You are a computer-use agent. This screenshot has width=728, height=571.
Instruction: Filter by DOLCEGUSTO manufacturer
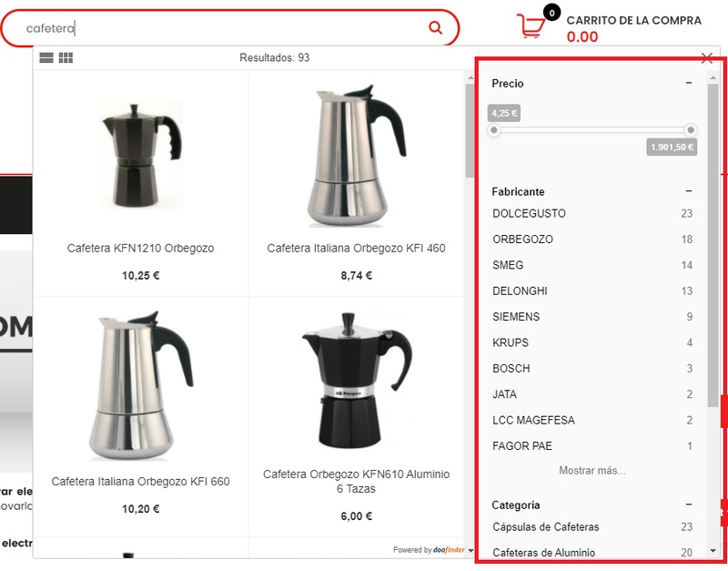pyautogui.click(x=592, y=213)
